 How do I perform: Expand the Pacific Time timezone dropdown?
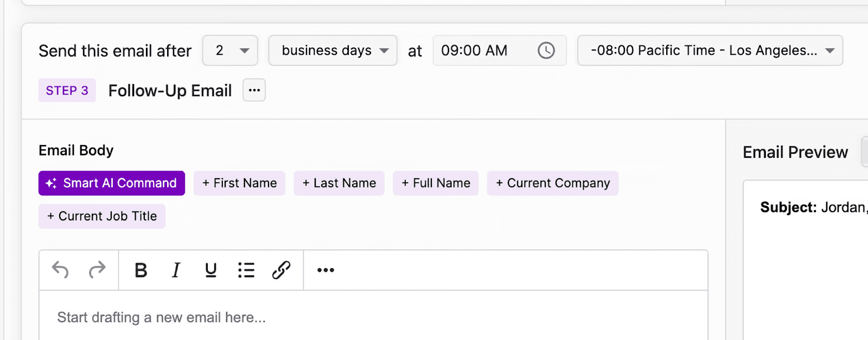710,51
